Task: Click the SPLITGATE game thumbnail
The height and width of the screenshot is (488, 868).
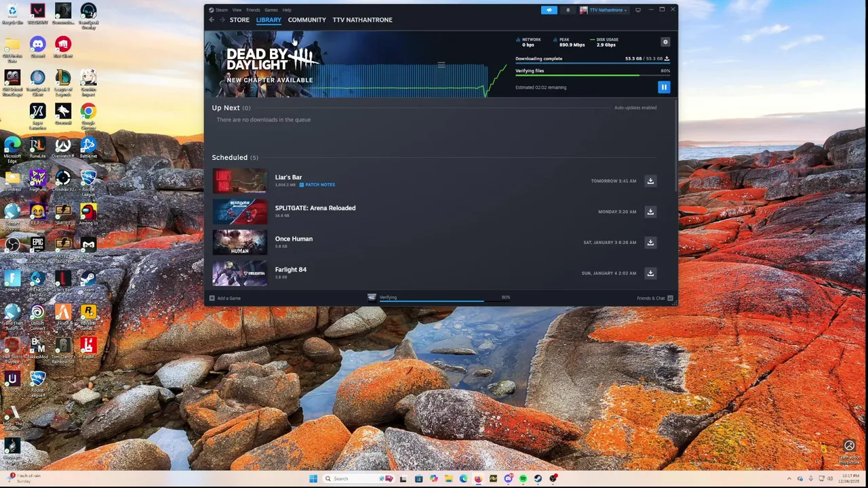Action: point(240,211)
